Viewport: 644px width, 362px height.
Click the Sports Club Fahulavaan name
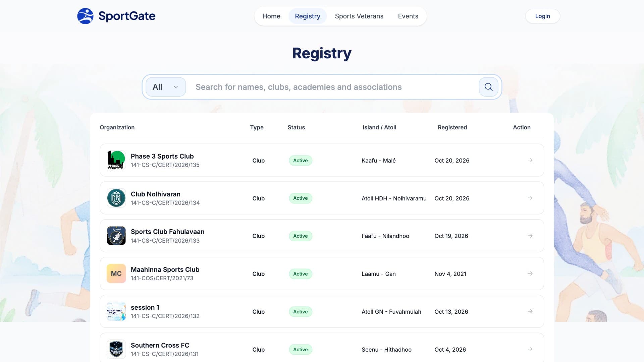[167, 232]
